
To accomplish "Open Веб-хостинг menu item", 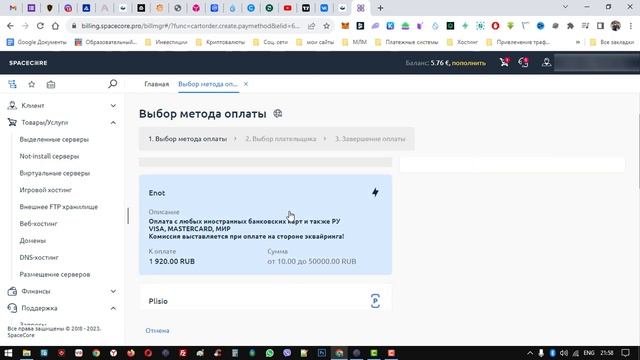I will point(38,224).
